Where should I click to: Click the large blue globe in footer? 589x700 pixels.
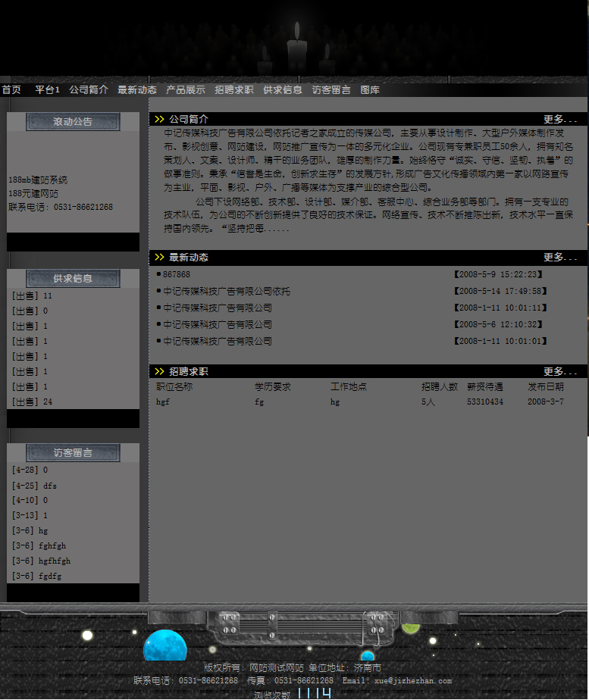click(165, 646)
